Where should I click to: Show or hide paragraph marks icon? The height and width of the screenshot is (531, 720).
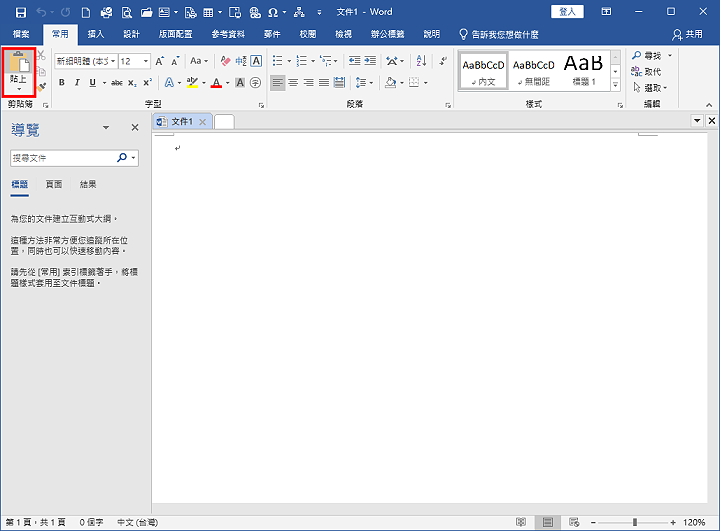click(443, 60)
